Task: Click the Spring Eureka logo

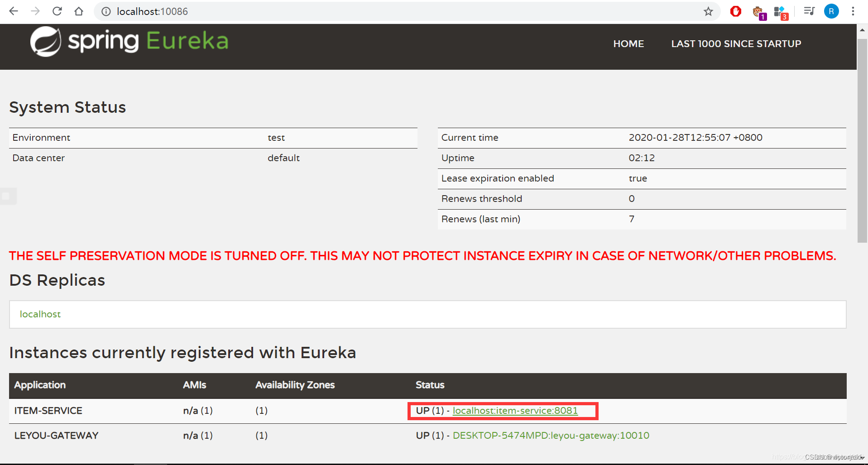Action: [x=129, y=41]
